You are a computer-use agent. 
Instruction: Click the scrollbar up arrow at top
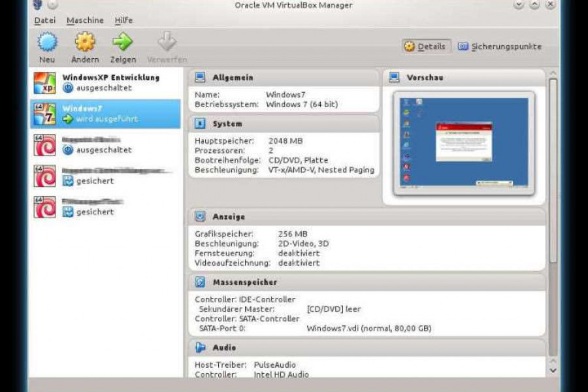pos(553,73)
